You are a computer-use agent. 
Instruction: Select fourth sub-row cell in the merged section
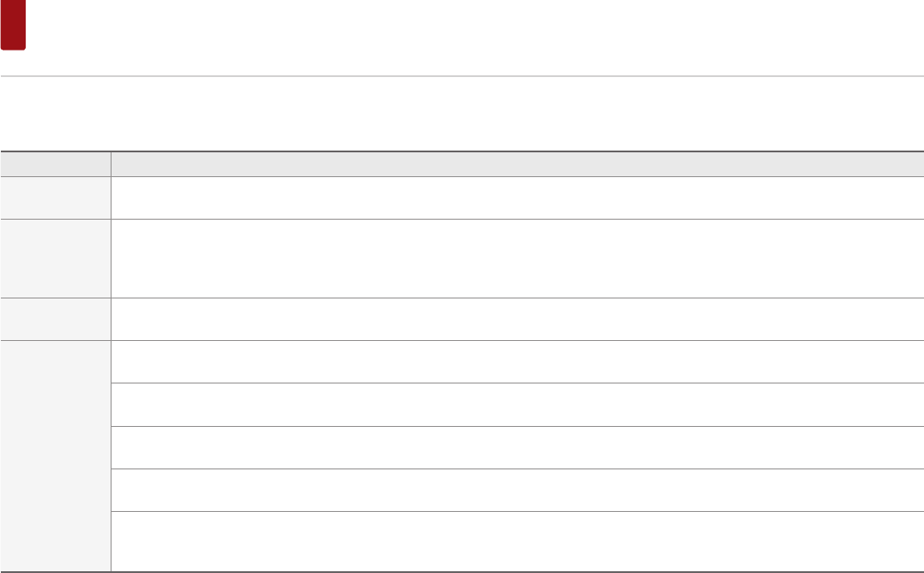coord(517,490)
